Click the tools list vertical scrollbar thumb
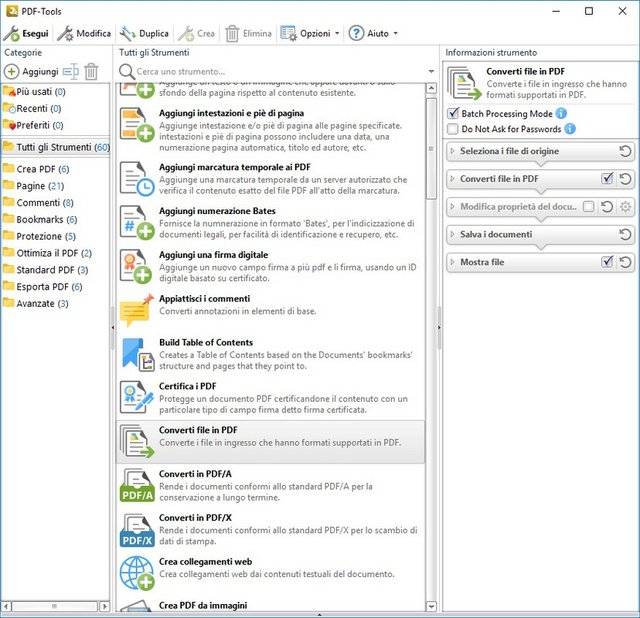This screenshot has height=618, width=640. pyautogui.click(x=431, y=149)
